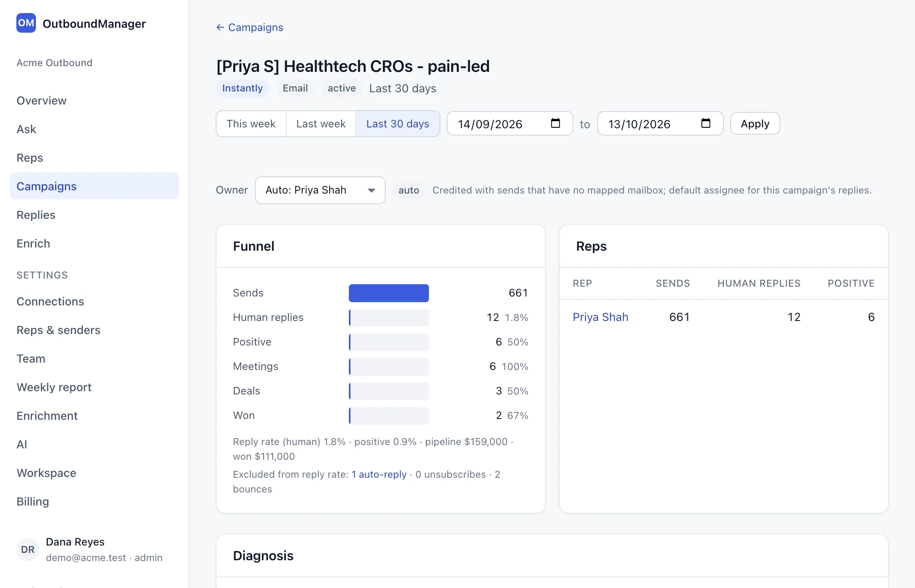Click the OutboundManager title
The height and width of the screenshot is (588, 915).
(94, 24)
